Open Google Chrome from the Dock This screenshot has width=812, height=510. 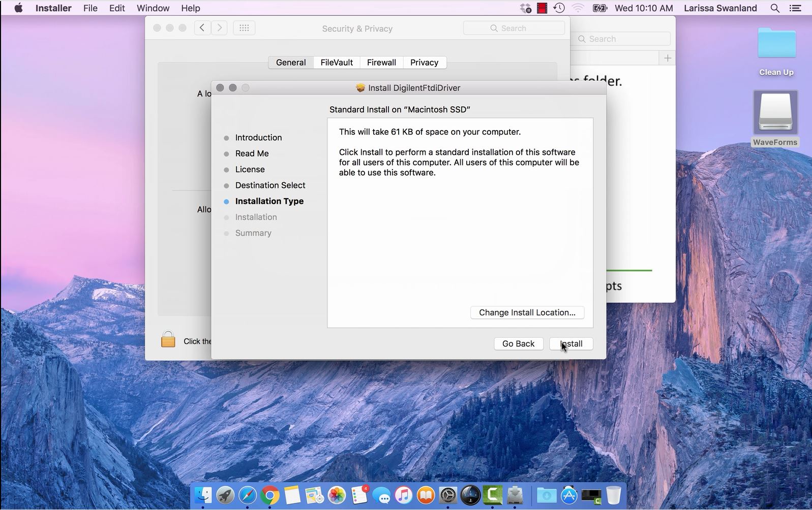click(x=270, y=495)
